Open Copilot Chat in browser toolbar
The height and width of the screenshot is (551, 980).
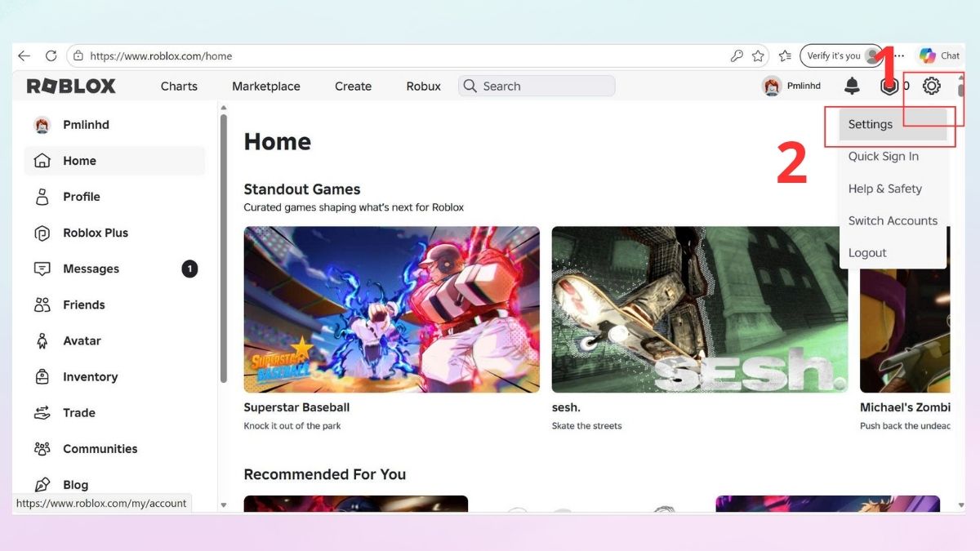click(939, 56)
